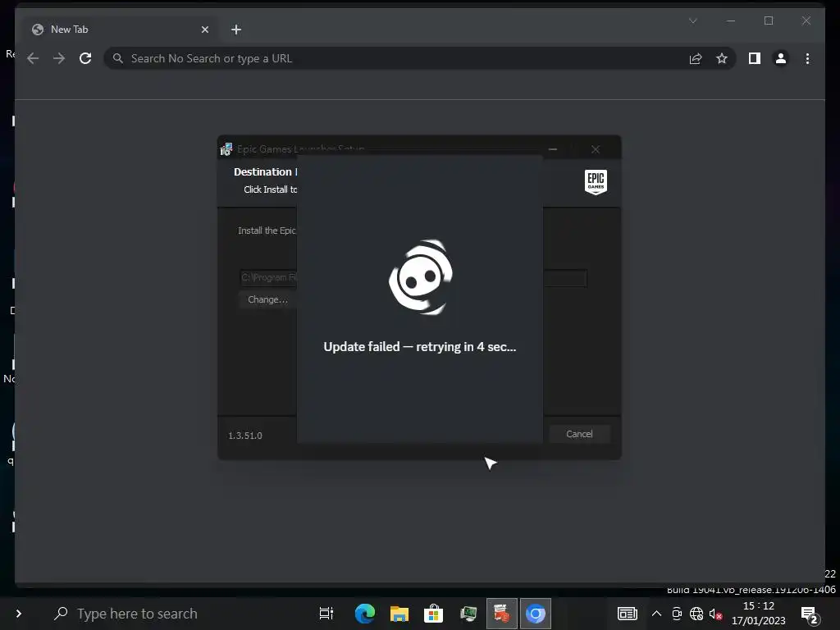This screenshot has height=630, width=840.
Task: Open the three-dot browser menu
Action: 807,58
